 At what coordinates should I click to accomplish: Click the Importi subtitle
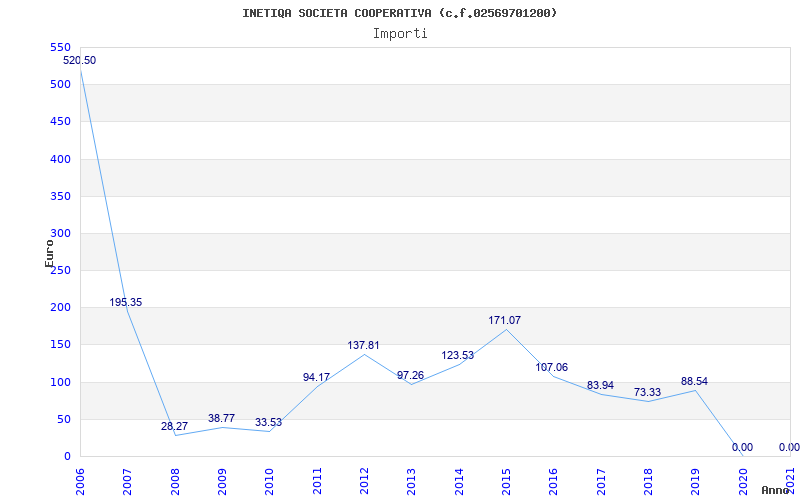pos(400,34)
